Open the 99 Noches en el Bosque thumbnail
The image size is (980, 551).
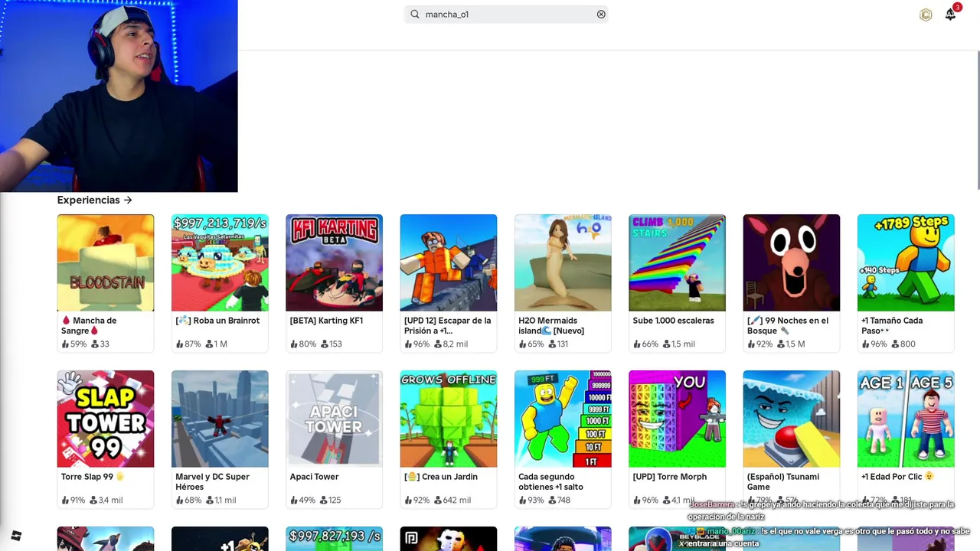[791, 262]
